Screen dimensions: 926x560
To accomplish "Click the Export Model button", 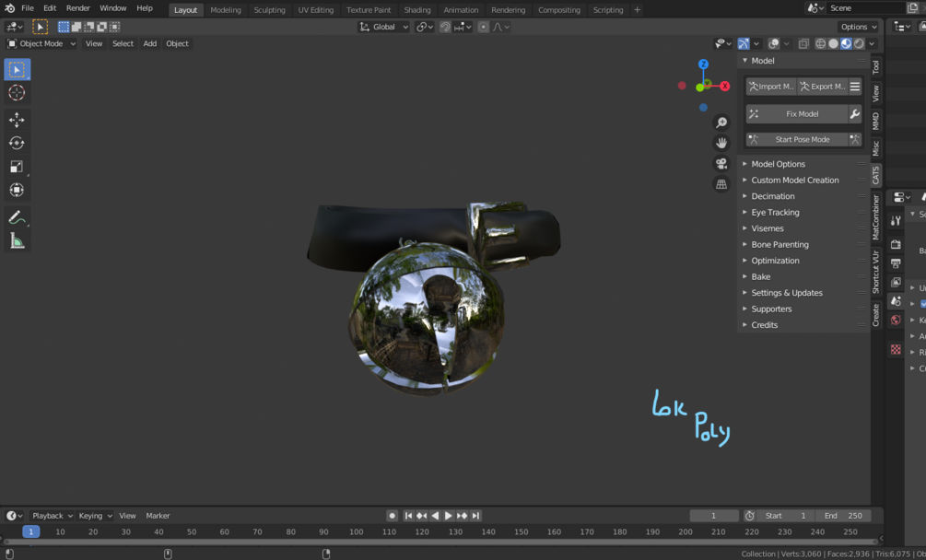I will tap(822, 87).
